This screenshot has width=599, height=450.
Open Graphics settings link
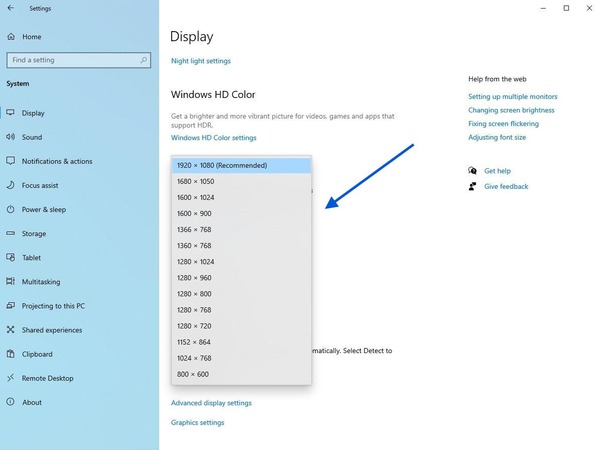(198, 422)
